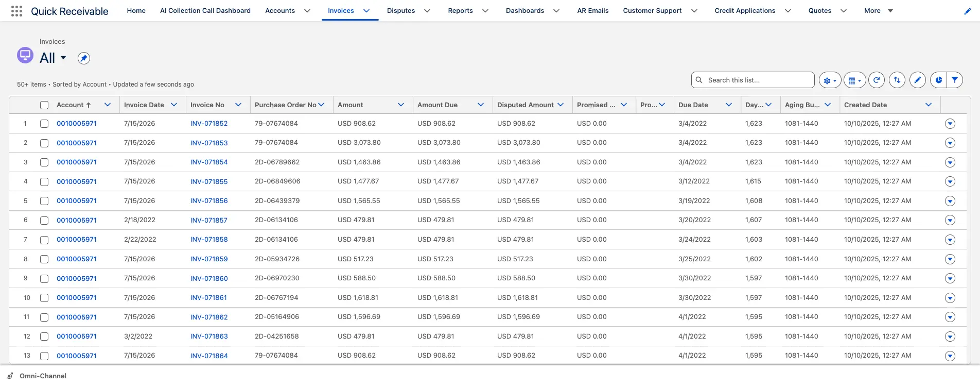
Task: Sort by the Due Date column header
Action: click(x=693, y=105)
